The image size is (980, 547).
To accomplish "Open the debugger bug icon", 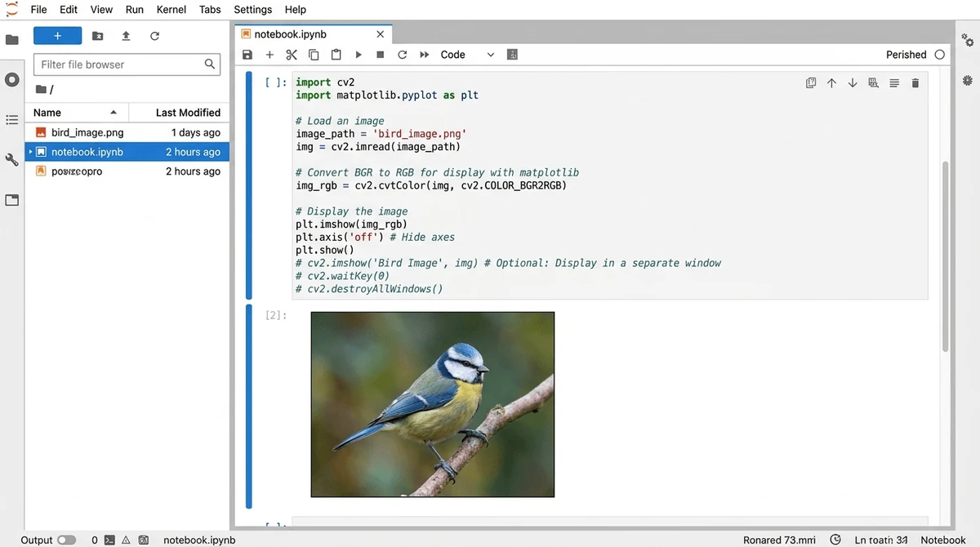I will [968, 80].
